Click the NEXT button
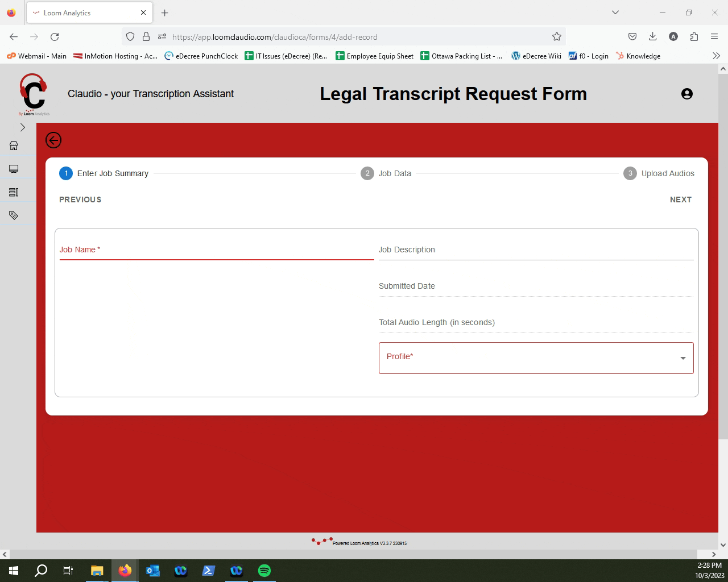This screenshot has width=728, height=582. point(681,199)
